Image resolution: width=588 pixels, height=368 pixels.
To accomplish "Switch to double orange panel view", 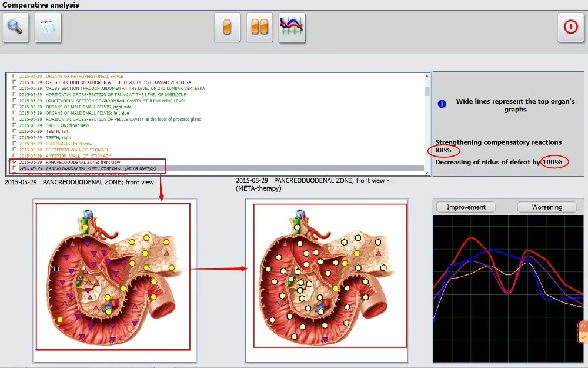I will pos(259,28).
